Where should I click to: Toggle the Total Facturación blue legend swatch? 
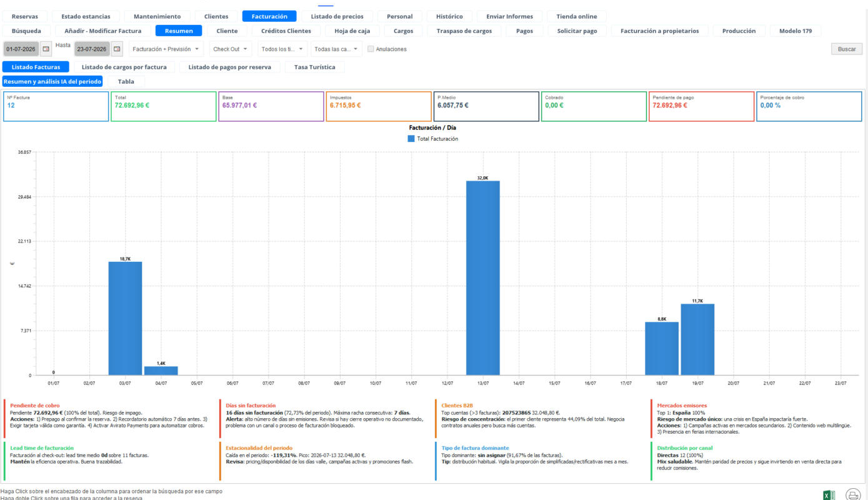pyautogui.click(x=411, y=139)
